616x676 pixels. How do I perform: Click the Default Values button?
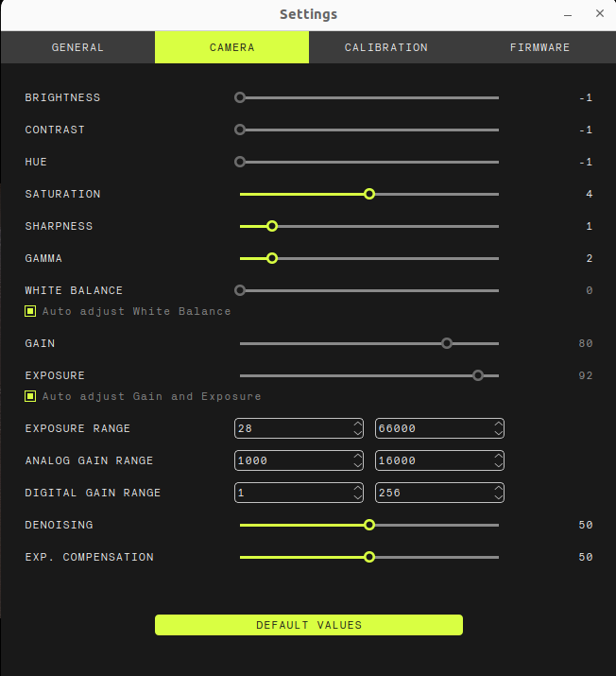click(308, 625)
